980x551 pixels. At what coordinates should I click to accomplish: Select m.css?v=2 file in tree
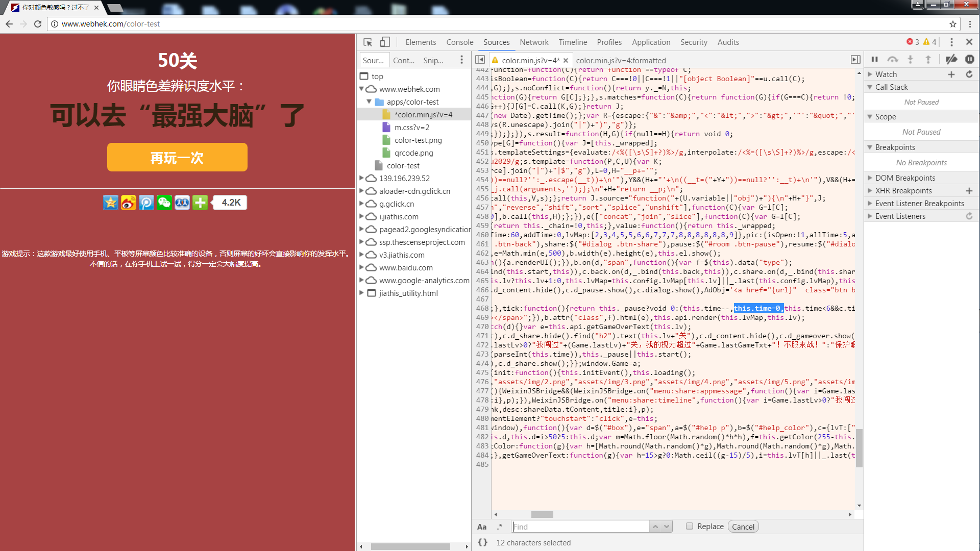(x=411, y=127)
